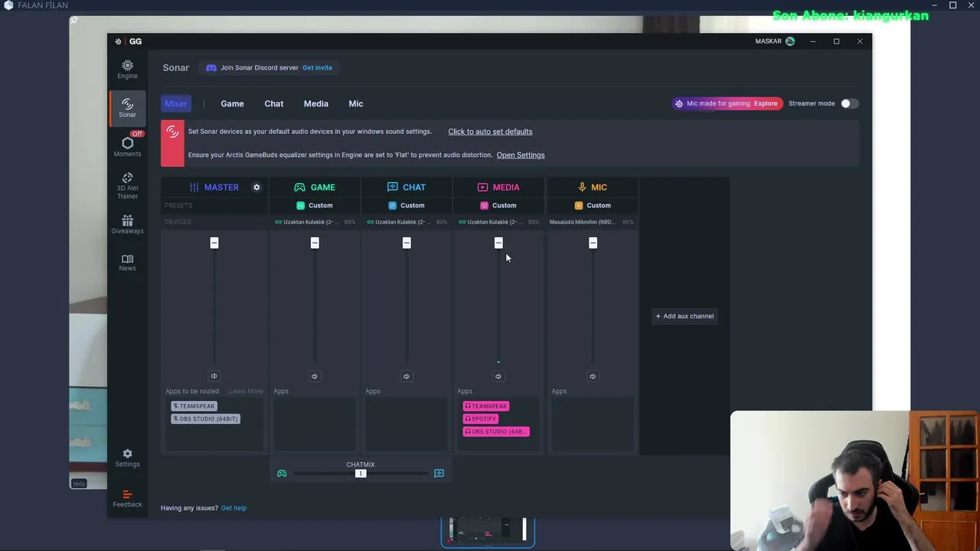Screen dimensions: 980x551
Task: Open the News section
Action: pyautogui.click(x=127, y=262)
